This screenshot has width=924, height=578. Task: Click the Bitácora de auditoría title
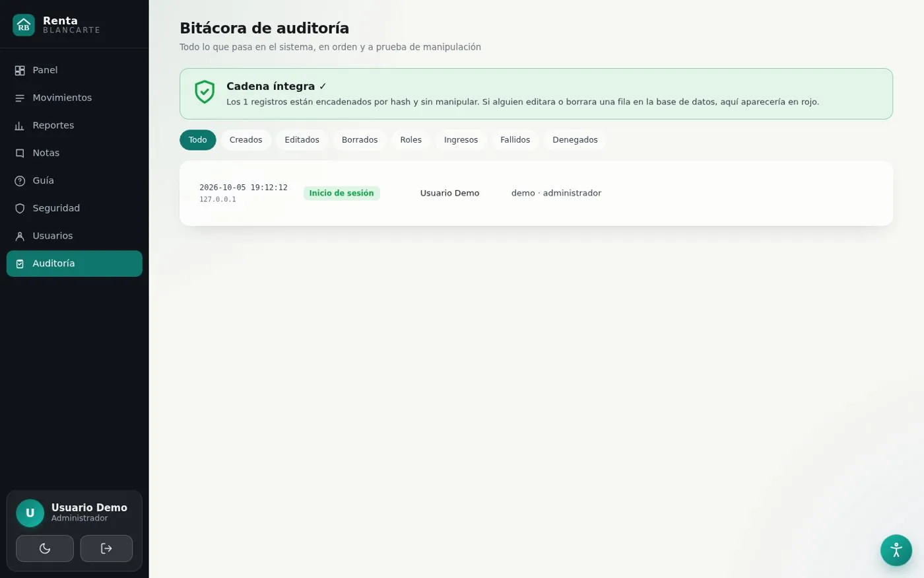pos(265,28)
